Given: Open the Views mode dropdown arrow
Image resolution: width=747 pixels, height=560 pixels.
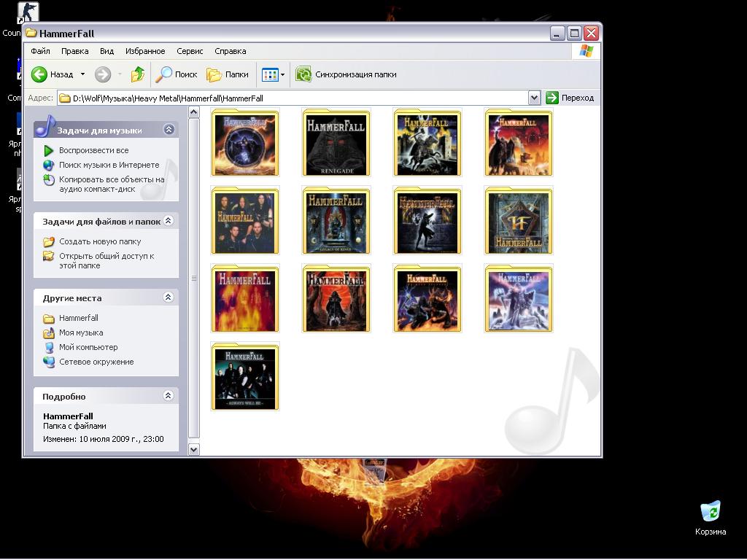Looking at the screenshot, I should (x=283, y=74).
